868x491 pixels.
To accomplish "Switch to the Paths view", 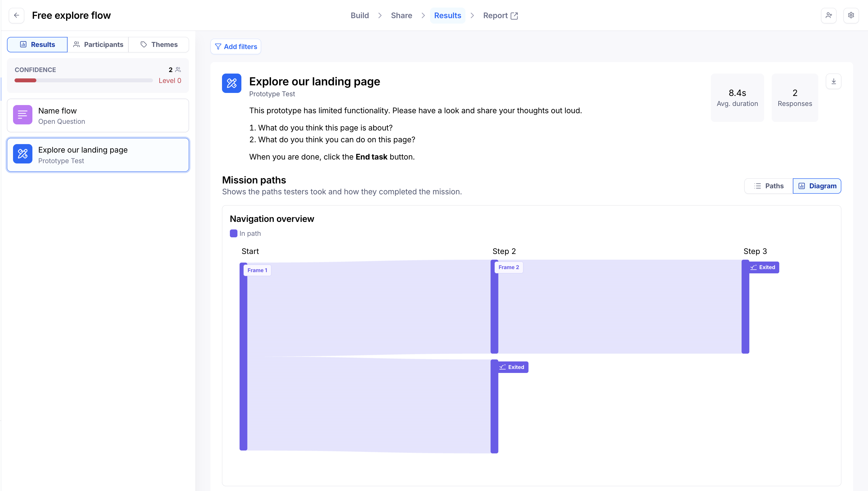I will (769, 186).
